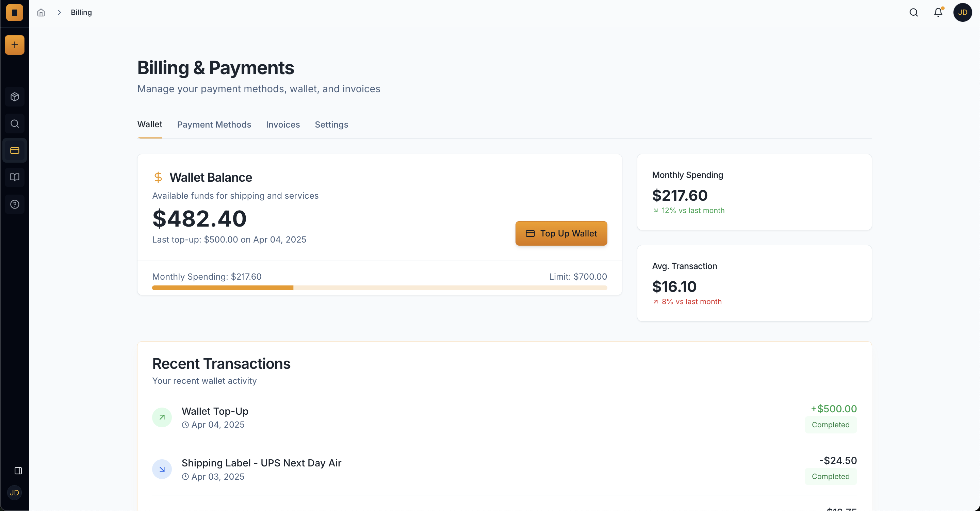980x511 pixels.
Task: Open the help question mark icon
Action: point(14,204)
